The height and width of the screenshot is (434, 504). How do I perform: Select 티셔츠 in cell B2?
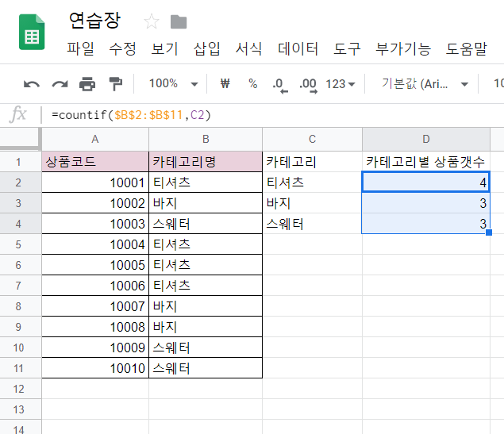pyautogui.click(x=206, y=182)
